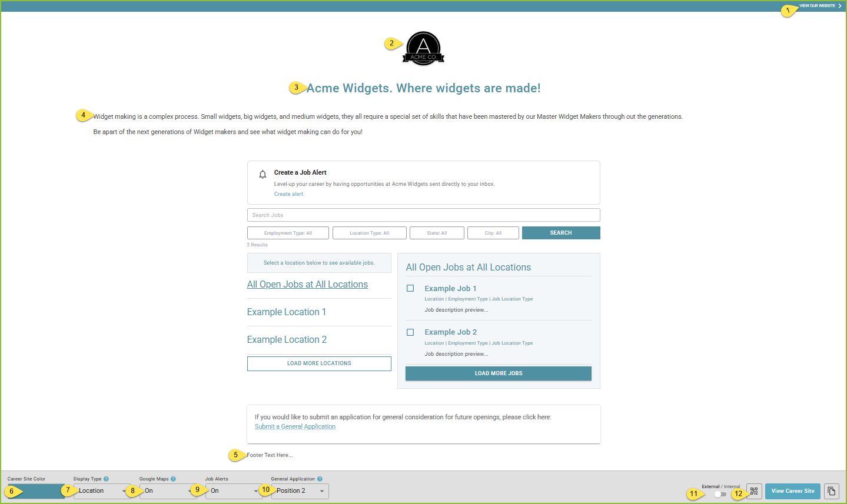Open the QR code generator icon
This screenshot has width=847, height=504.
pyautogui.click(x=754, y=491)
